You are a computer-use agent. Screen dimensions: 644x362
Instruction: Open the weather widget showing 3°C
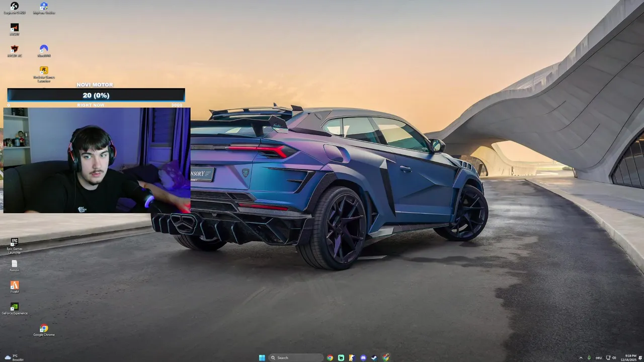13,357
